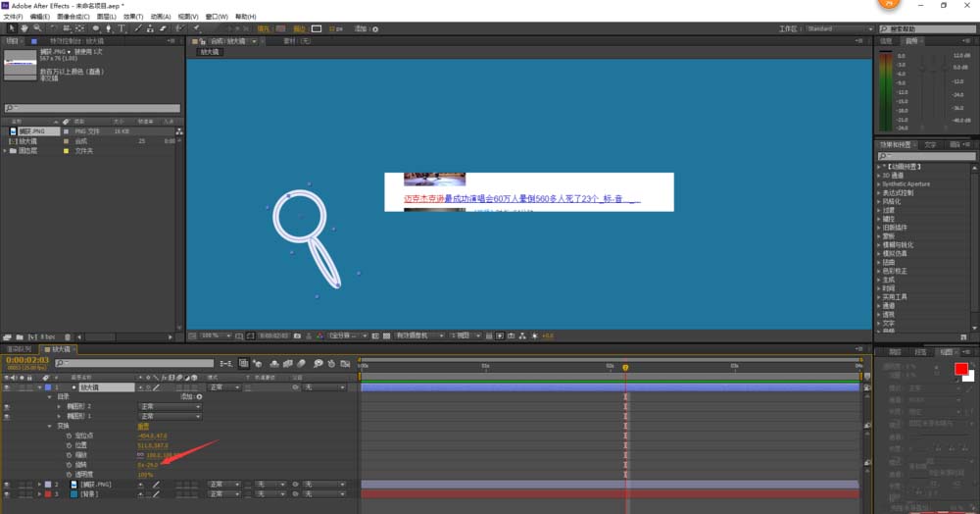Click the 透明度 value 100%
This screenshot has height=514, width=980.
[x=145, y=475]
